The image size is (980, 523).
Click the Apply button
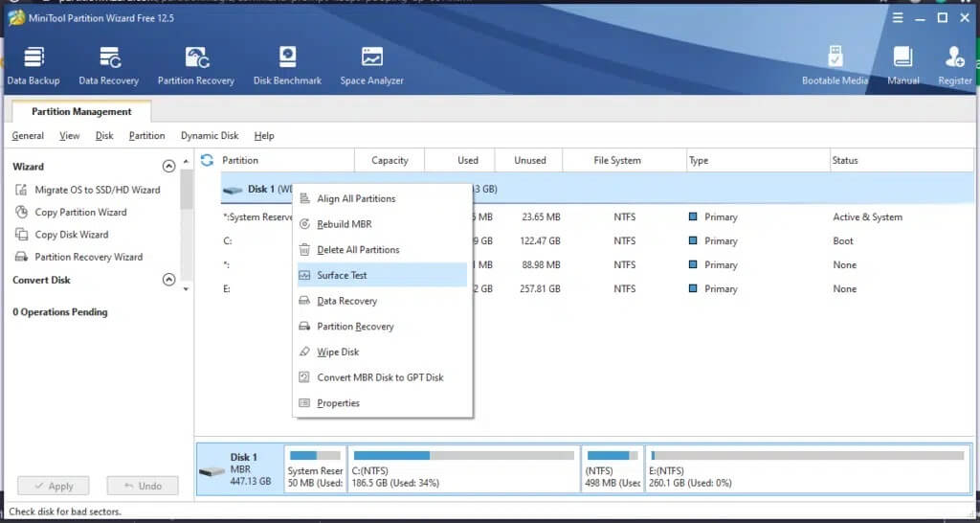53,486
